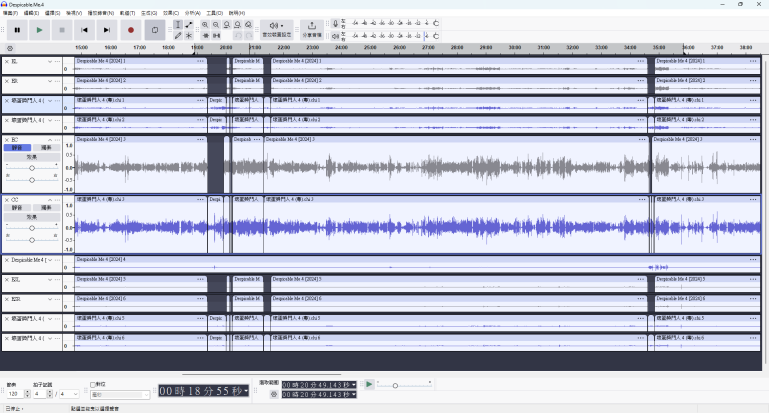Collapse the BC track with chevron
This screenshot has width=769, height=413.
[50, 140]
